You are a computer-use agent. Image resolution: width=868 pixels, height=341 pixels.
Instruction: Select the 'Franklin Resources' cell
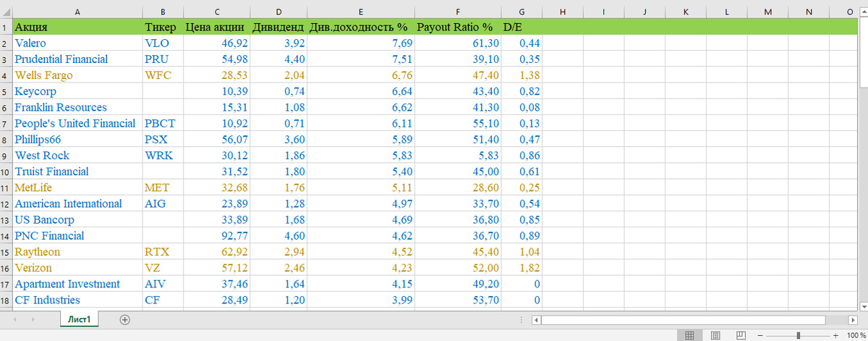tap(77, 107)
